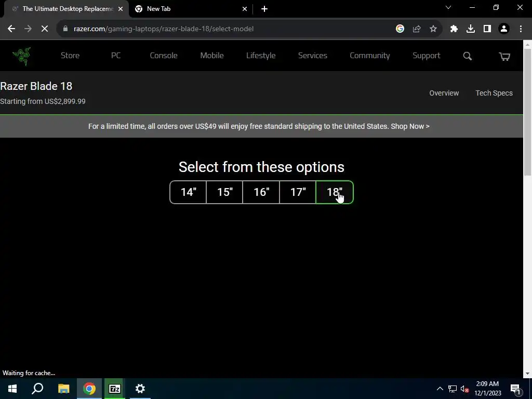The width and height of the screenshot is (532, 399).
Task: Open Settings gear in taskbar
Action: [x=140, y=389]
